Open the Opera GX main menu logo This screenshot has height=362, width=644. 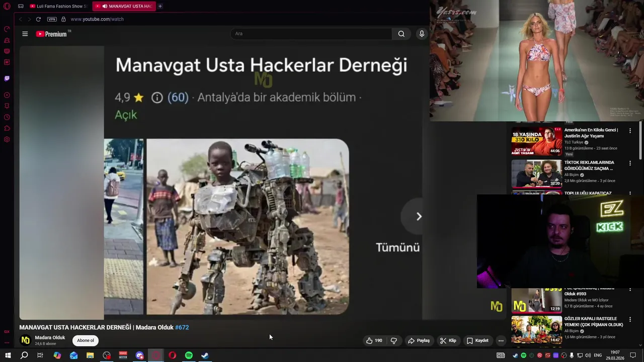tap(7, 6)
